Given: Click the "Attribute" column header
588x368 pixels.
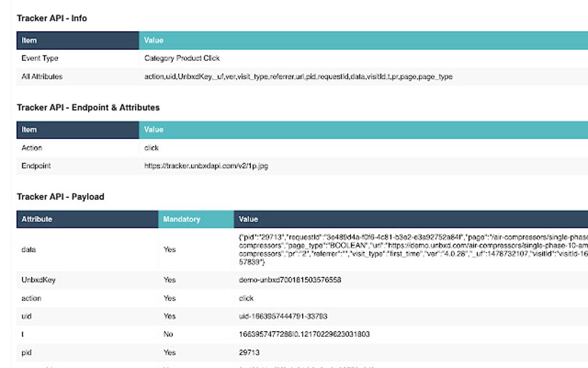Looking at the screenshot, I should 37,219.
